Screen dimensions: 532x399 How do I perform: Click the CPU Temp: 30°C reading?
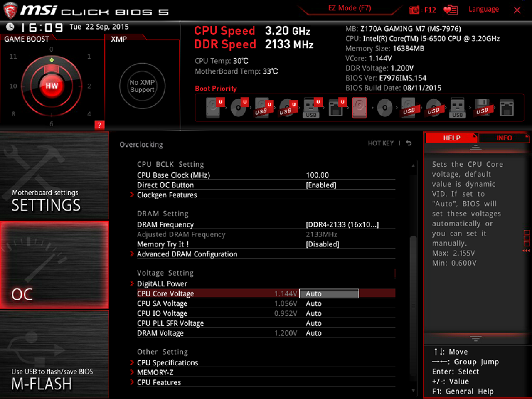point(222,61)
